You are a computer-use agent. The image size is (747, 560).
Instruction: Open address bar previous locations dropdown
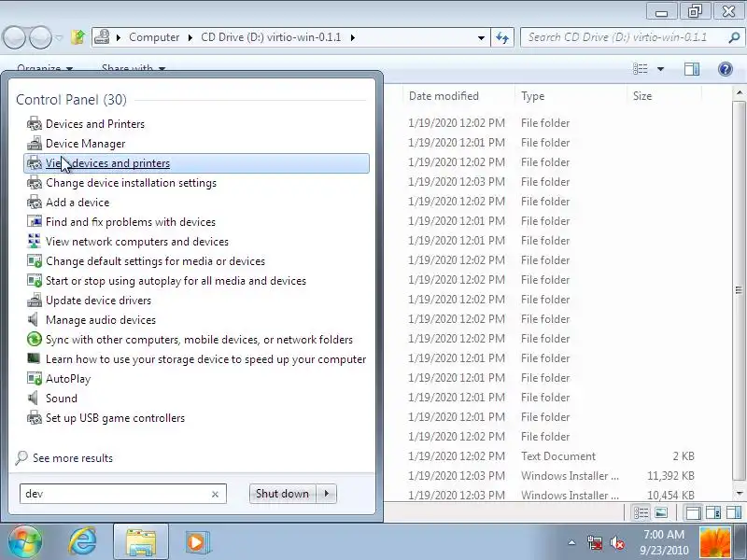coord(481,37)
